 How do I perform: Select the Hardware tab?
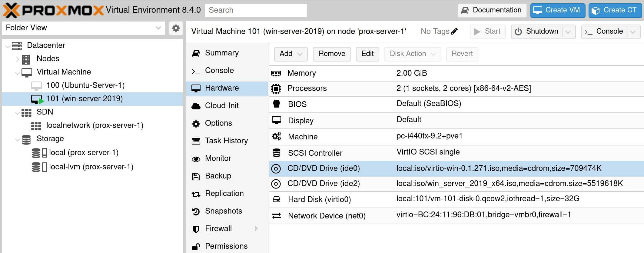click(x=227, y=88)
